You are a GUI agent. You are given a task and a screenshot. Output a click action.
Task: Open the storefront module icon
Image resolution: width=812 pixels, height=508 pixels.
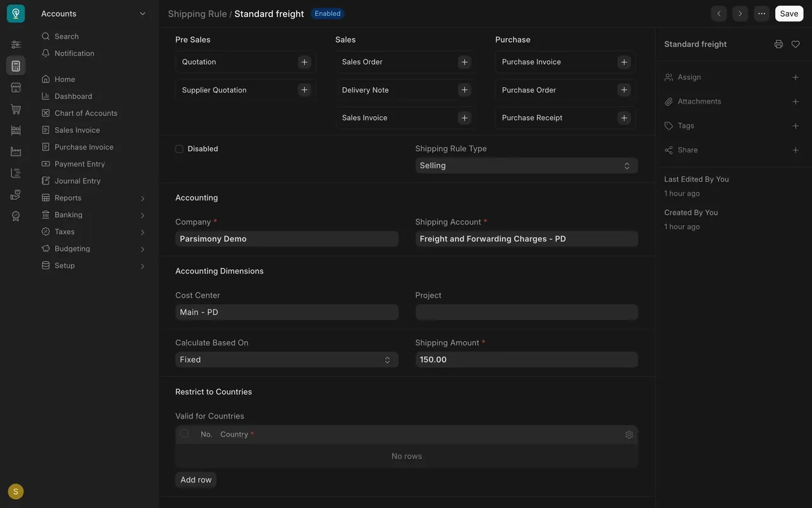16,88
